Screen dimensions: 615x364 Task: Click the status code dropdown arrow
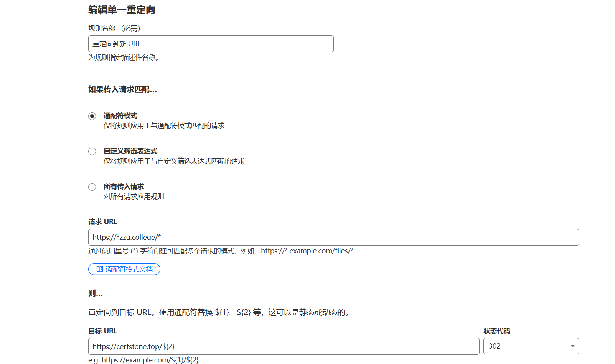[572, 346]
